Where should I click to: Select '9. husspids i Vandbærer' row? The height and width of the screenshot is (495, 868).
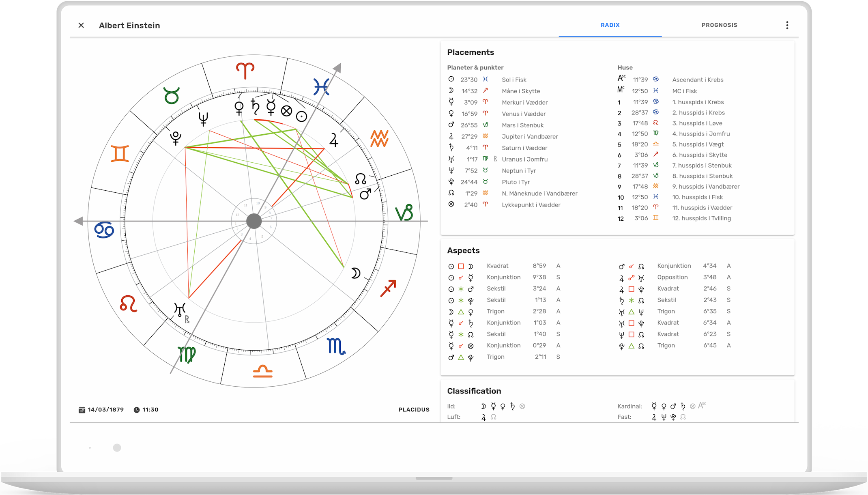[706, 186]
